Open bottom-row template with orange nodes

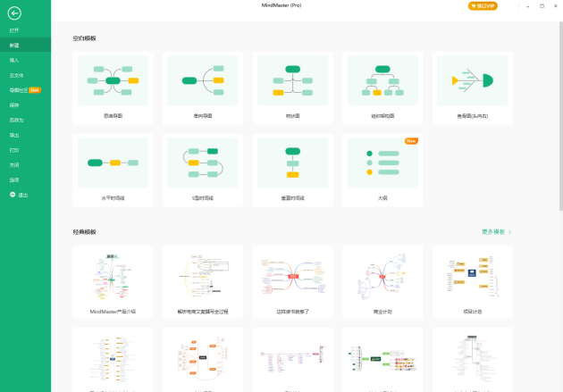click(x=203, y=359)
